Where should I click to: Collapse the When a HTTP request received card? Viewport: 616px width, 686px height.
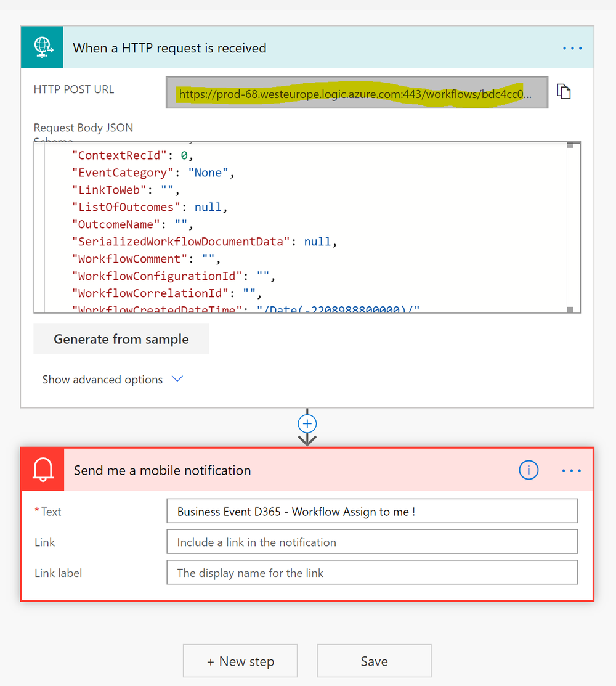[308, 47]
